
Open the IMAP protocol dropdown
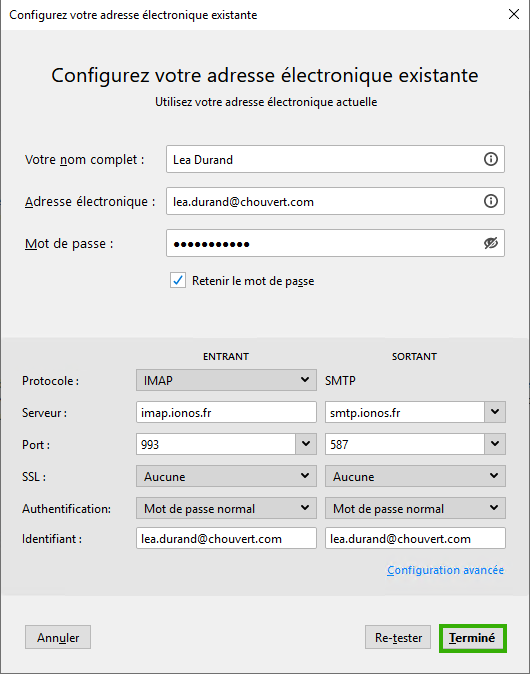coord(226,380)
